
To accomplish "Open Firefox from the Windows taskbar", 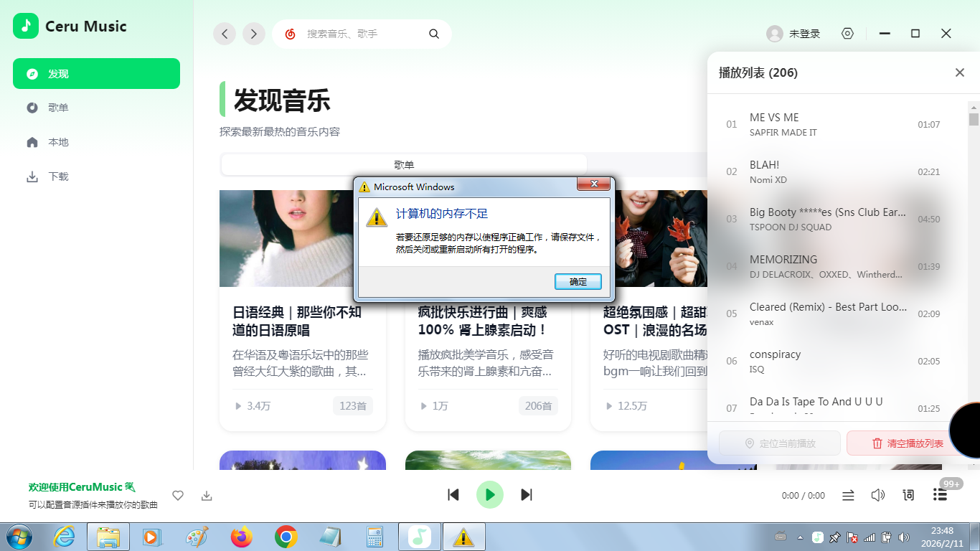I will [x=242, y=537].
